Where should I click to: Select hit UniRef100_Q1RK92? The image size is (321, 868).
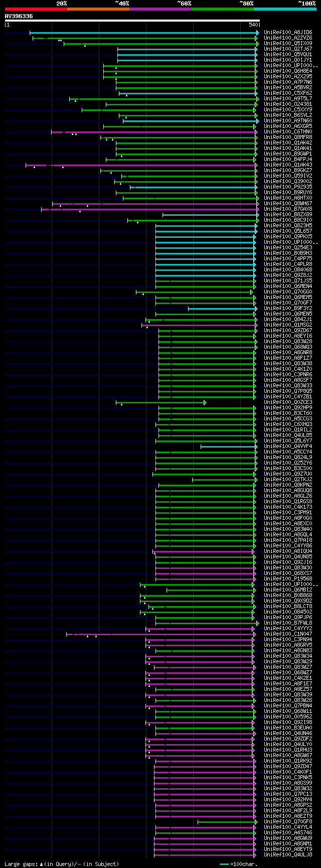(x=288, y=761)
